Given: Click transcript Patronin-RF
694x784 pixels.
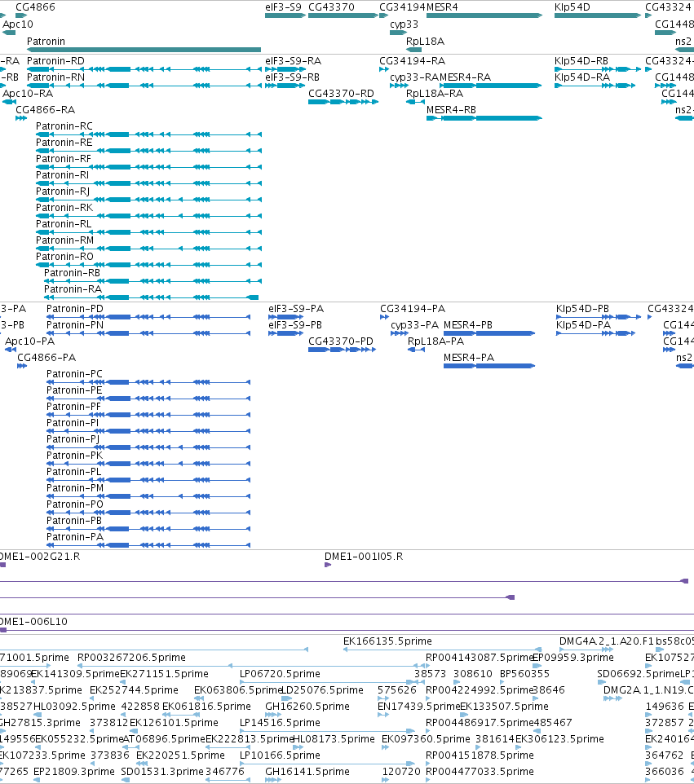Looking at the screenshot, I should (148, 167).
